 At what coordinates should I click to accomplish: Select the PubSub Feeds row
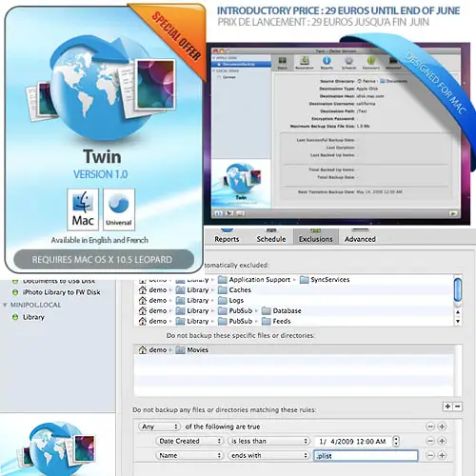[294, 321]
